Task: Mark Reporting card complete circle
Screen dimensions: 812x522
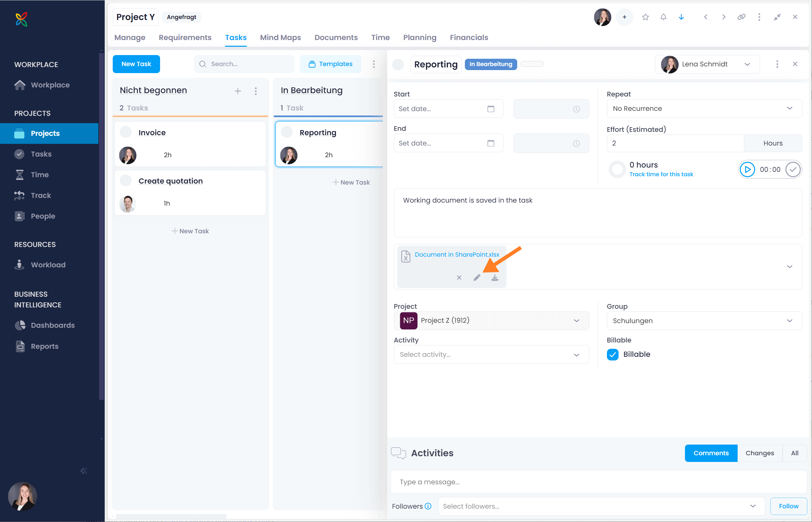Action: coord(287,132)
